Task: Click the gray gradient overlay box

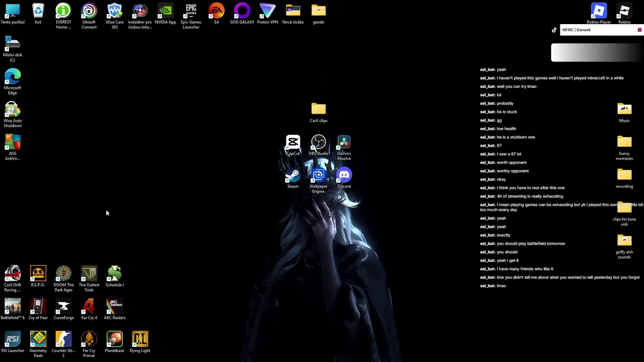Action: (x=597, y=53)
